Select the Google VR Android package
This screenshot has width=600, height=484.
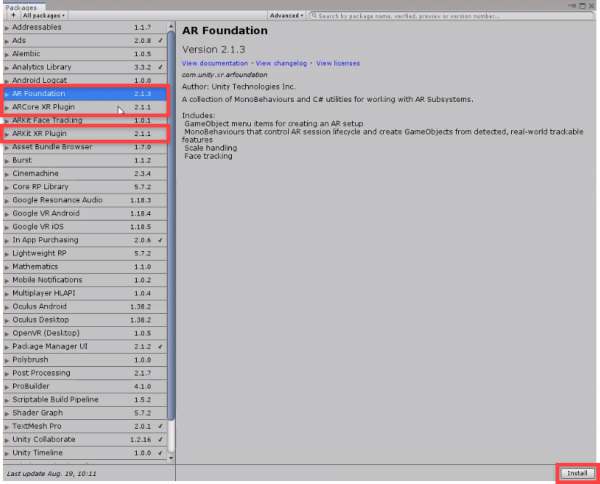point(85,213)
